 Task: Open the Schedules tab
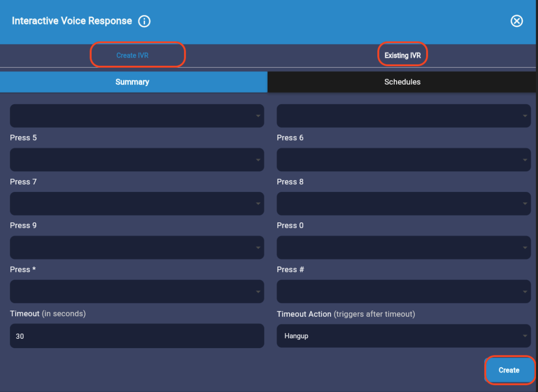pos(402,82)
